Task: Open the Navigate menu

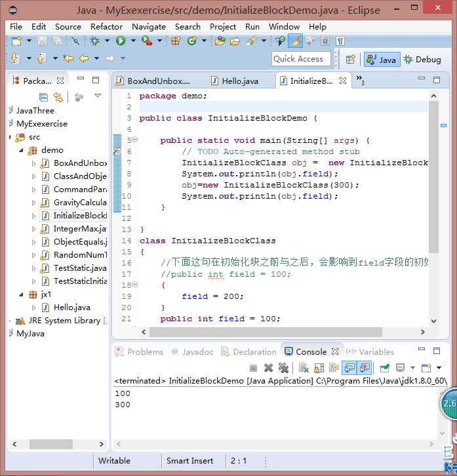Action: click(149, 27)
